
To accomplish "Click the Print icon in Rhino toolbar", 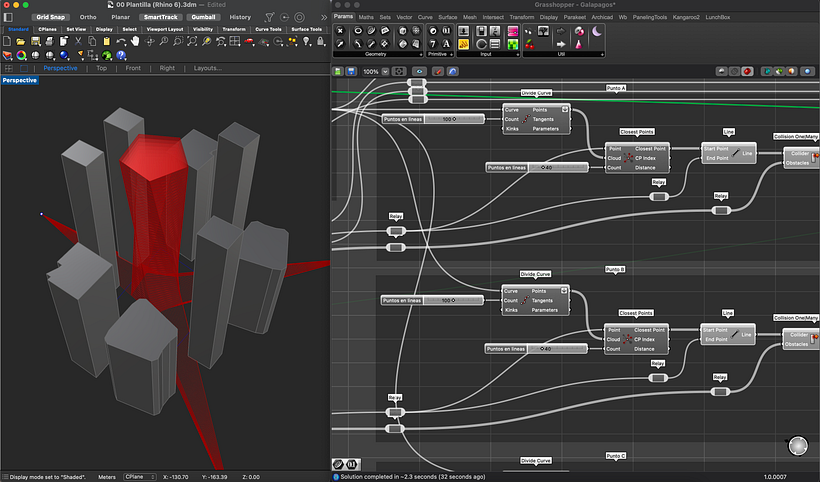I will coord(49,41).
